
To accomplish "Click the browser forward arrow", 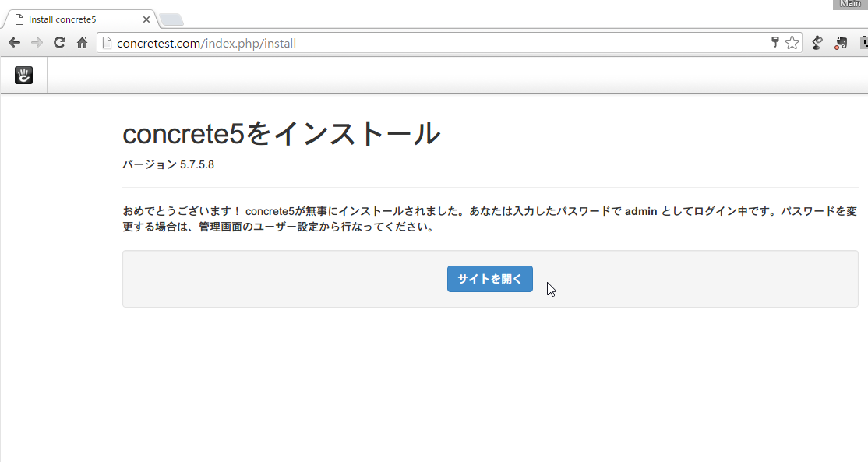I will tap(37, 43).
